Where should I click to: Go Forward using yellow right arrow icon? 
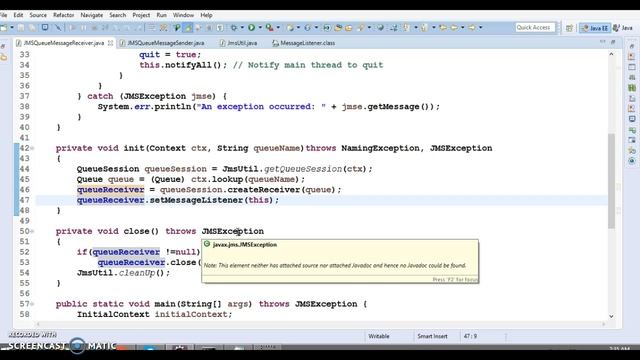click(471, 27)
